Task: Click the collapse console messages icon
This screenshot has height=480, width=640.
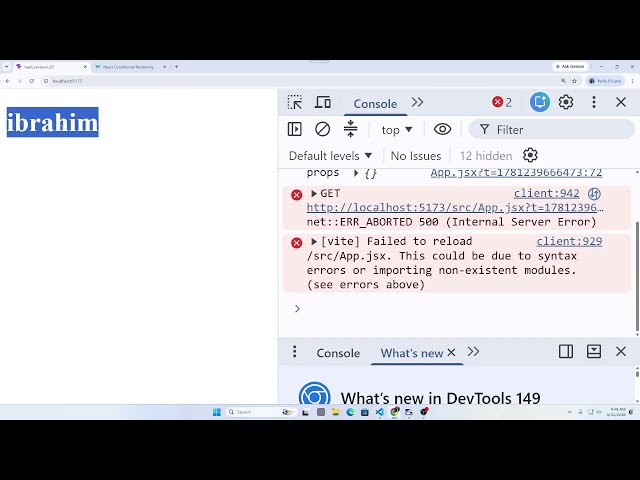Action: 350,129
